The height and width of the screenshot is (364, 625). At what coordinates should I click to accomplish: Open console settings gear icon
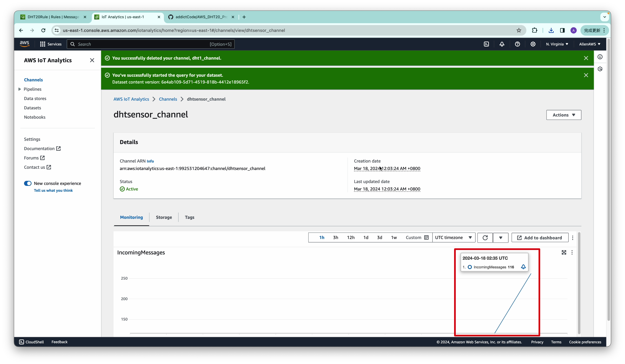533,44
